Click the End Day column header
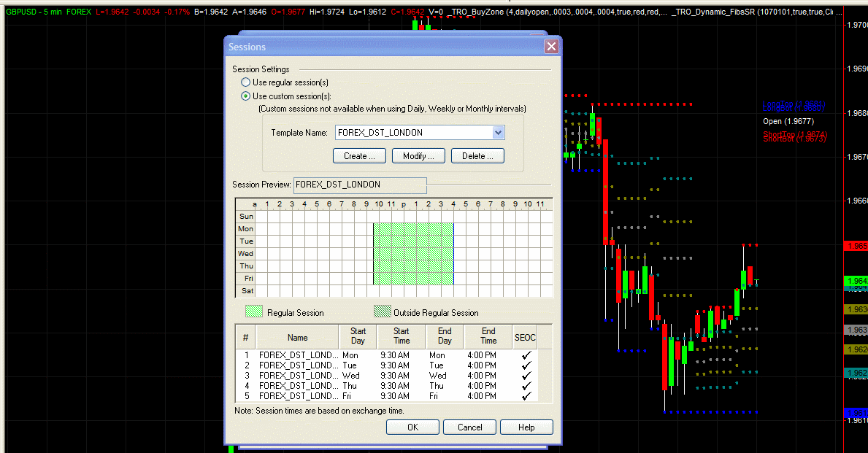This screenshot has width=868, height=453. [445, 338]
